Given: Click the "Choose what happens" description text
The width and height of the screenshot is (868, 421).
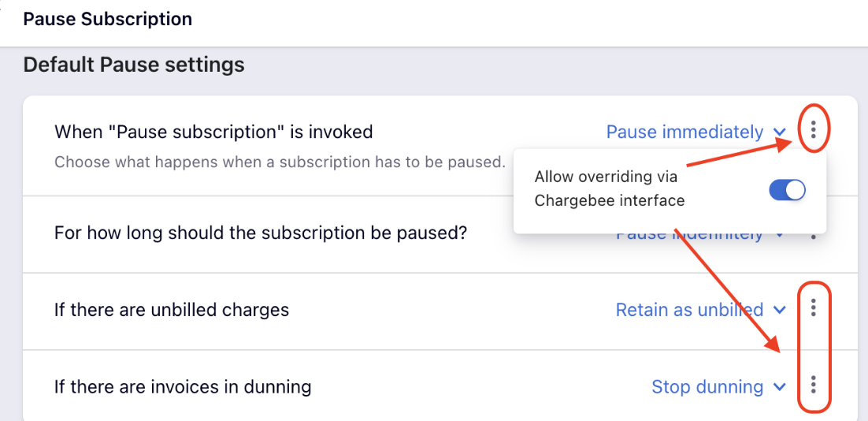Looking at the screenshot, I should (280, 162).
